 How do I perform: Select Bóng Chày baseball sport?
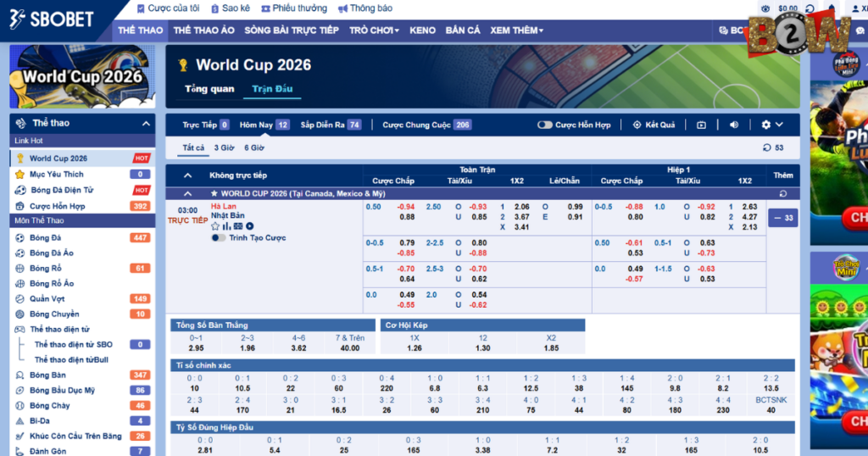50,406
